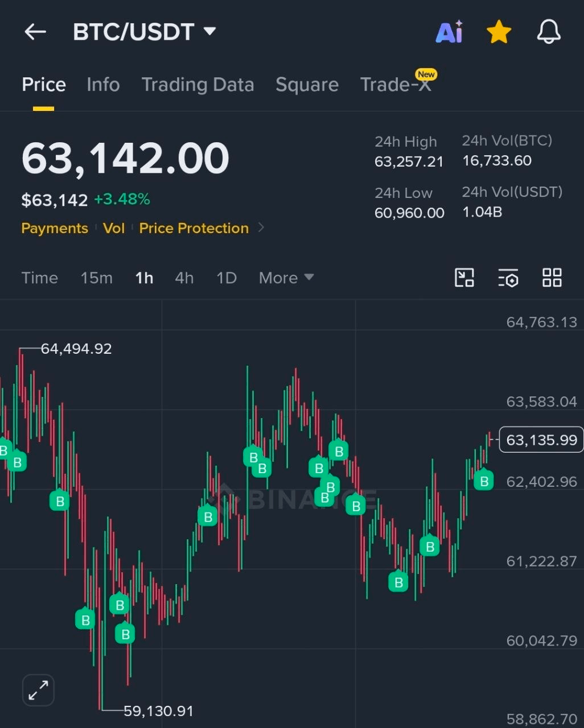Click the 60,042.79 axis price label
Viewport: 584px width, 728px height.
click(x=542, y=640)
